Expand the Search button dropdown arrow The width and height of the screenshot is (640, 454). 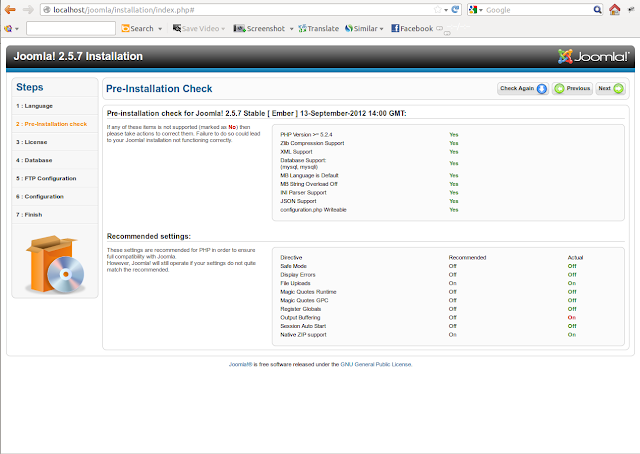160,29
